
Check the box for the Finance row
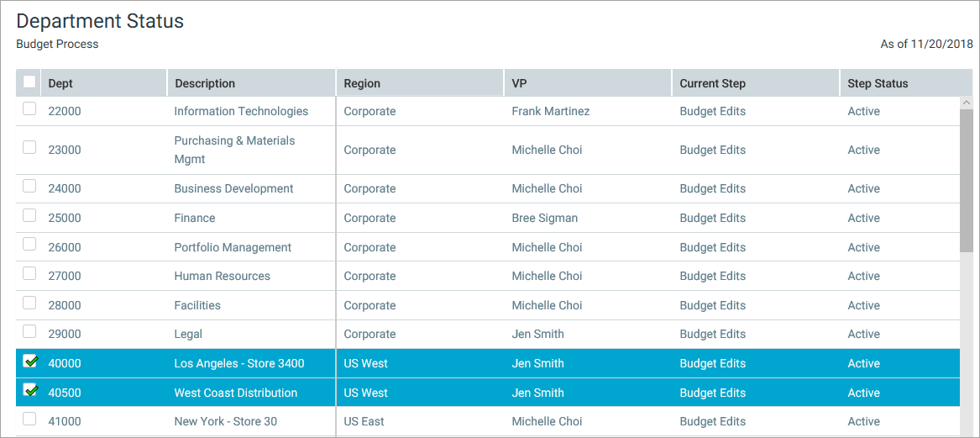(x=29, y=215)
